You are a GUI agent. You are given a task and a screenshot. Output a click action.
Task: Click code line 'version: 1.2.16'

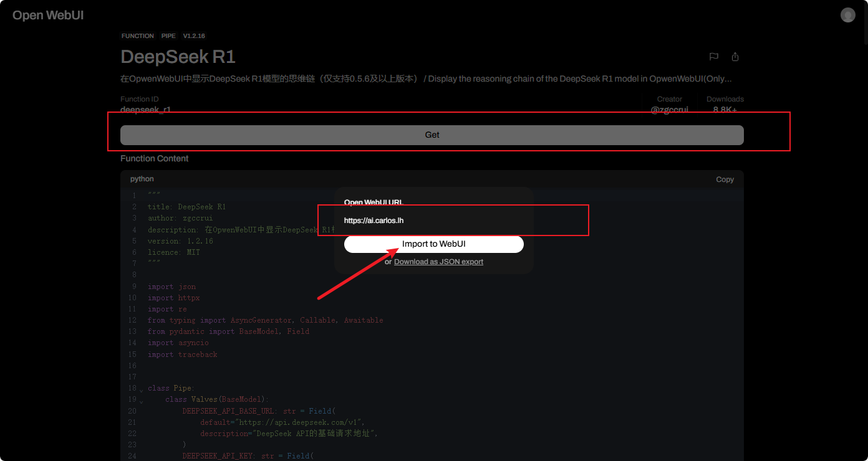180,241
